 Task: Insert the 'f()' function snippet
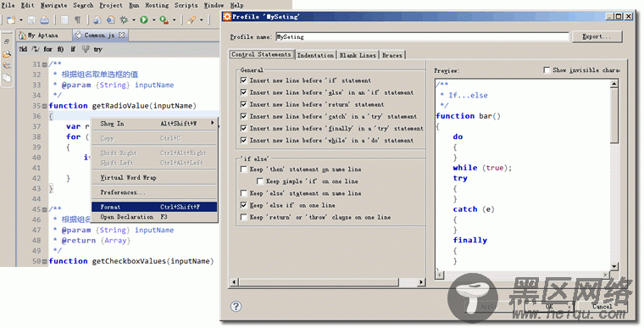click(60, 49)
